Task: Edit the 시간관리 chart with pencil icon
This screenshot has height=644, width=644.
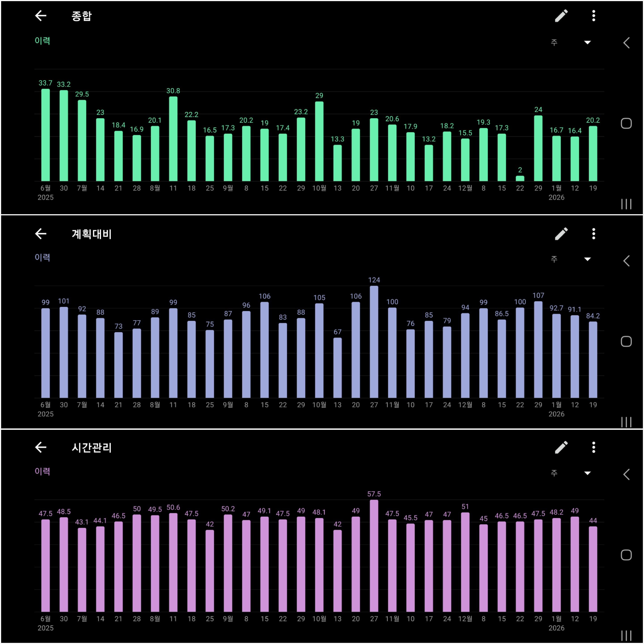Action: coord(561,447)
